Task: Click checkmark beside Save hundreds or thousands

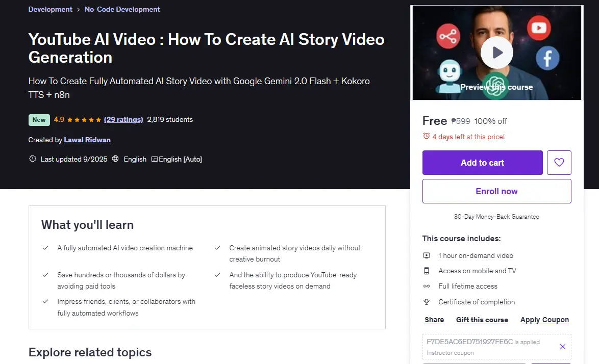Action: click(x=45, y=275)
